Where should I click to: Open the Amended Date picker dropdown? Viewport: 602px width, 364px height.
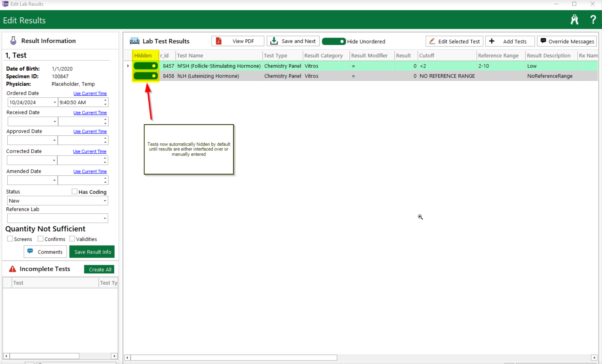54,180
